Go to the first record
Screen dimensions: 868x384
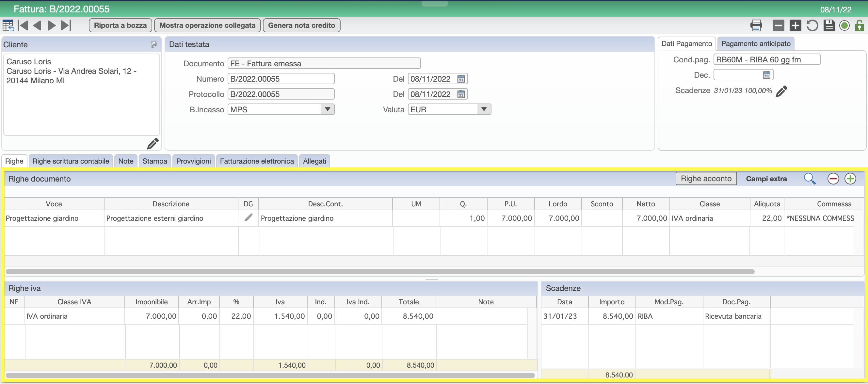[x=23, y=25]
